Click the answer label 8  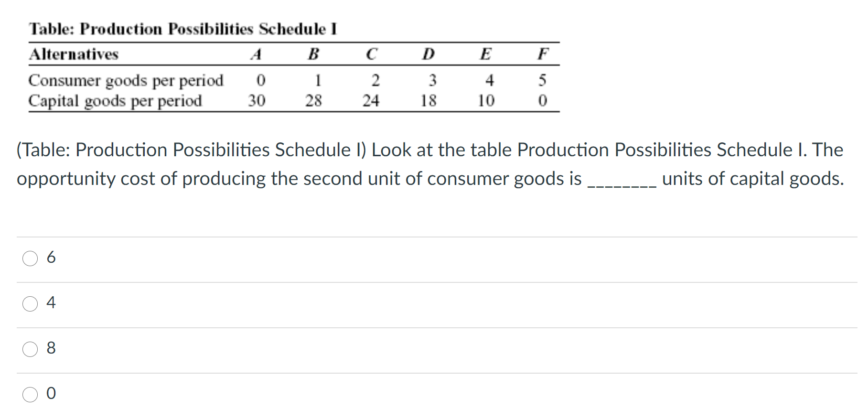(51, 348)
